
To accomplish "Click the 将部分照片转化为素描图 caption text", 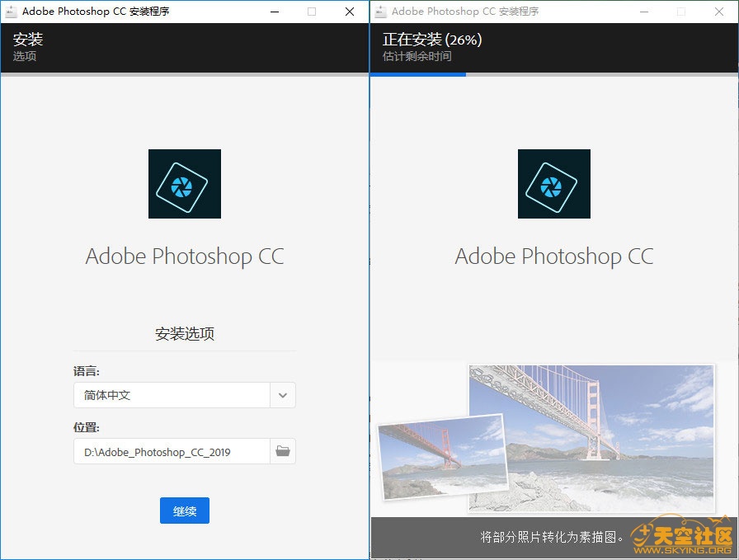I will [x=553, y=537].
